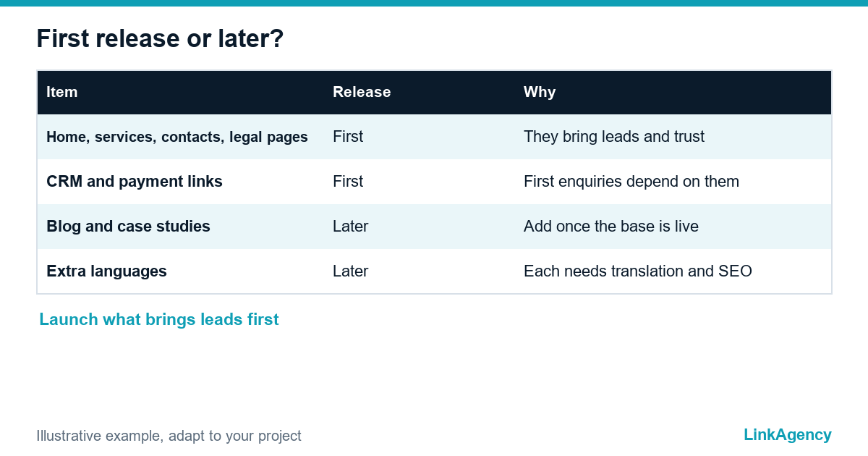Click the 'Blog and case studies' cell

(128, 227)
